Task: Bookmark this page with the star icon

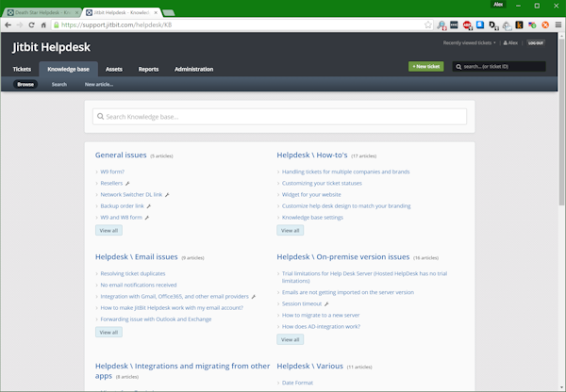Action: [x=427, y=24]
